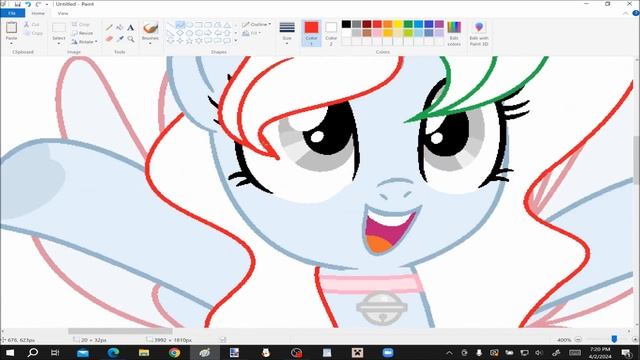Show hidden system tray icons

click(x=449, y=353)
